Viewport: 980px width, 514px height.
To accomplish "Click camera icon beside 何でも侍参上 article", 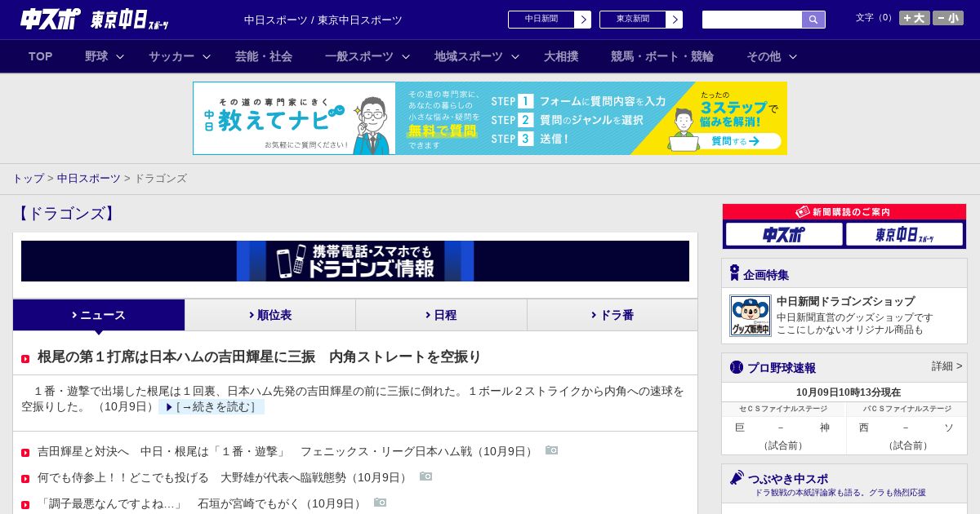I will (x=426, y=476).
